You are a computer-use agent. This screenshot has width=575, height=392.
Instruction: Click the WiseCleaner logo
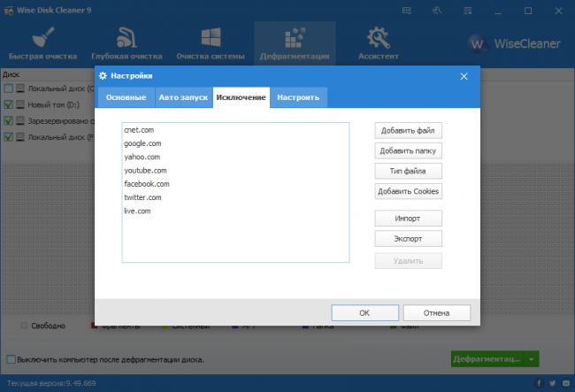click(x=514, y=44)
